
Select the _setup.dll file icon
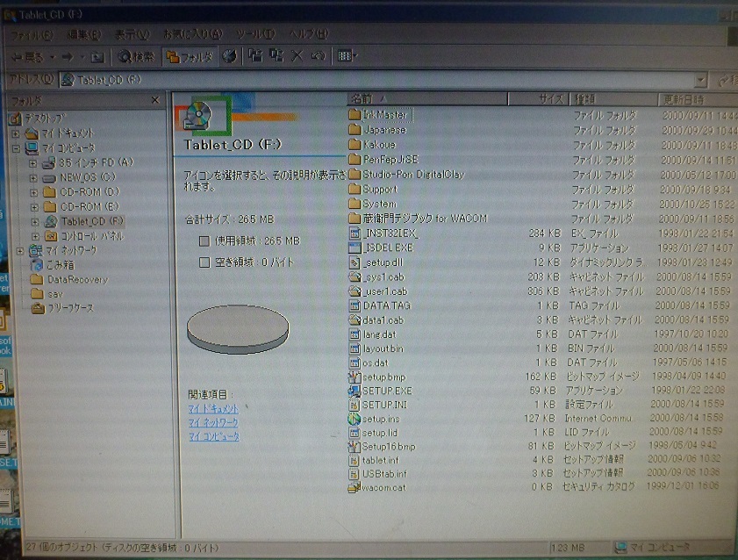(x=355, y=262)
